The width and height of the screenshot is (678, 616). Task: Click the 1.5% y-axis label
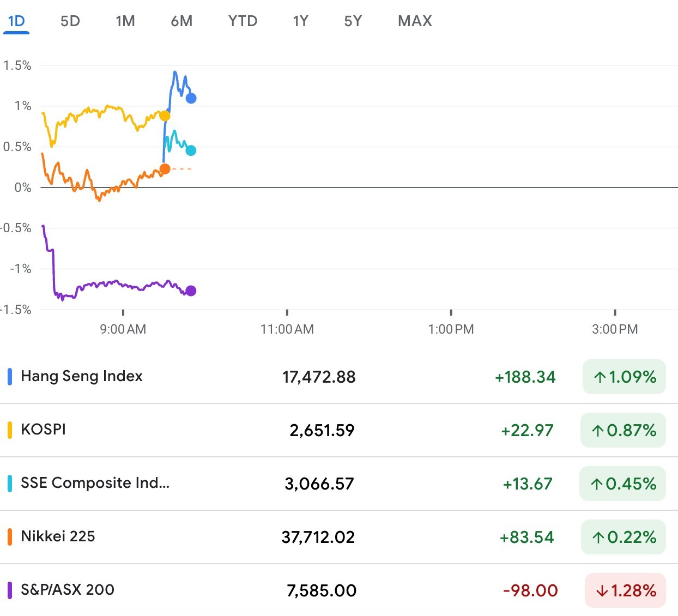(x=17, y=65)
